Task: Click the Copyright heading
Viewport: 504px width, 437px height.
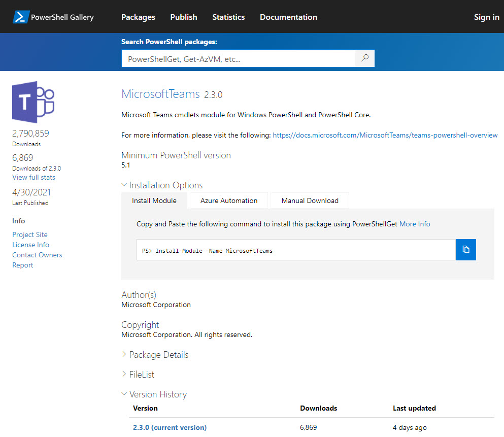Action: coord(140,325)
